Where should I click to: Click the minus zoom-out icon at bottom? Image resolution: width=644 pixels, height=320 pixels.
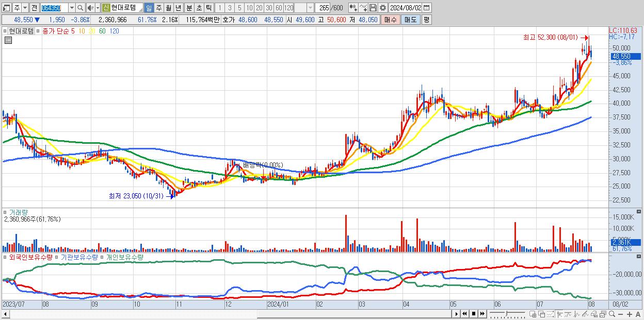[x=621, y=314]
